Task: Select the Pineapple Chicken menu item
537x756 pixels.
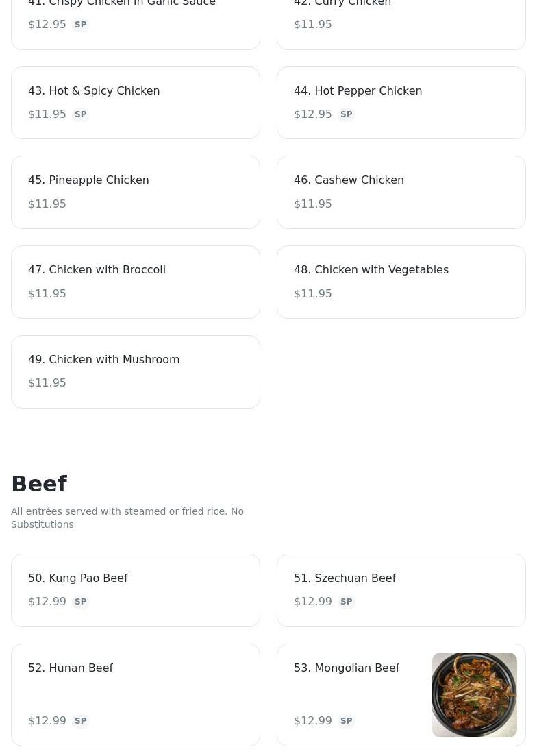Action: [x=135, y=192]
